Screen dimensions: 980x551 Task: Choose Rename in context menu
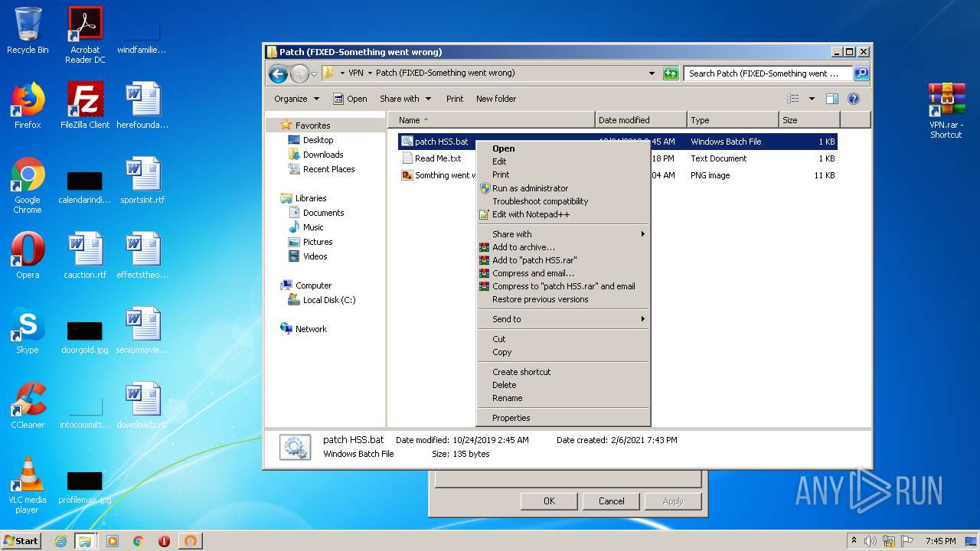coord(563,398)
